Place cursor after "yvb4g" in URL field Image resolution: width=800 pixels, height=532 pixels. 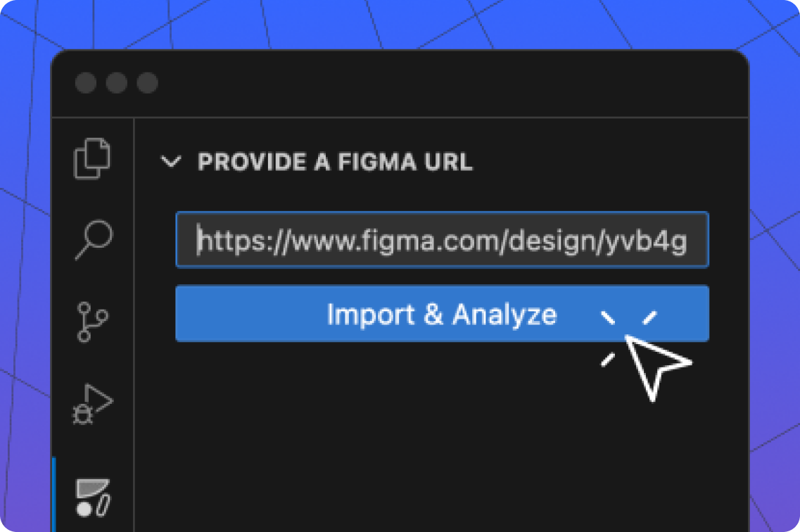687,241
